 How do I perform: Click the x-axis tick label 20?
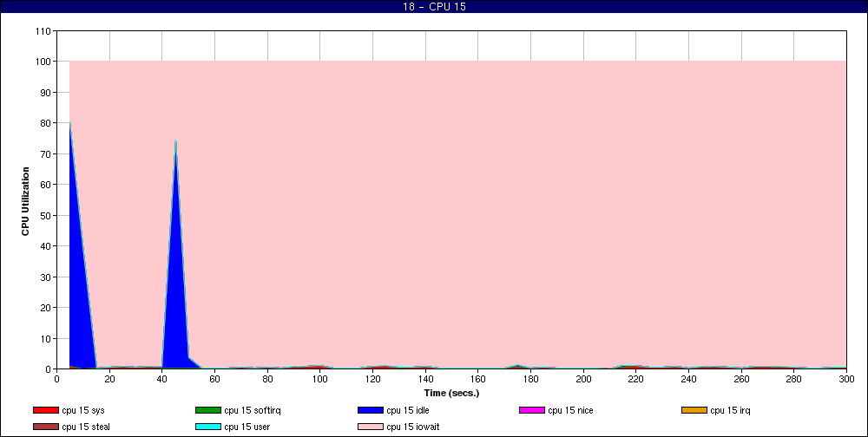[x=109, y=379]
